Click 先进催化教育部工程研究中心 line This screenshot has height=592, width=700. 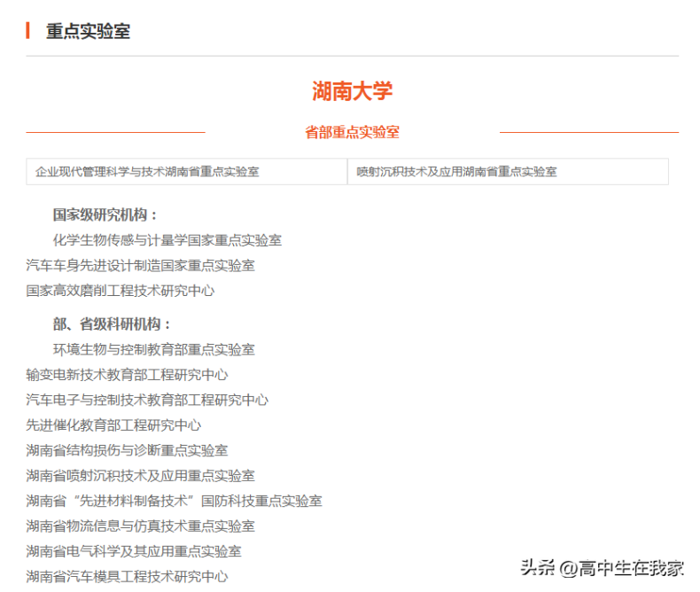[x=113, y=425]
